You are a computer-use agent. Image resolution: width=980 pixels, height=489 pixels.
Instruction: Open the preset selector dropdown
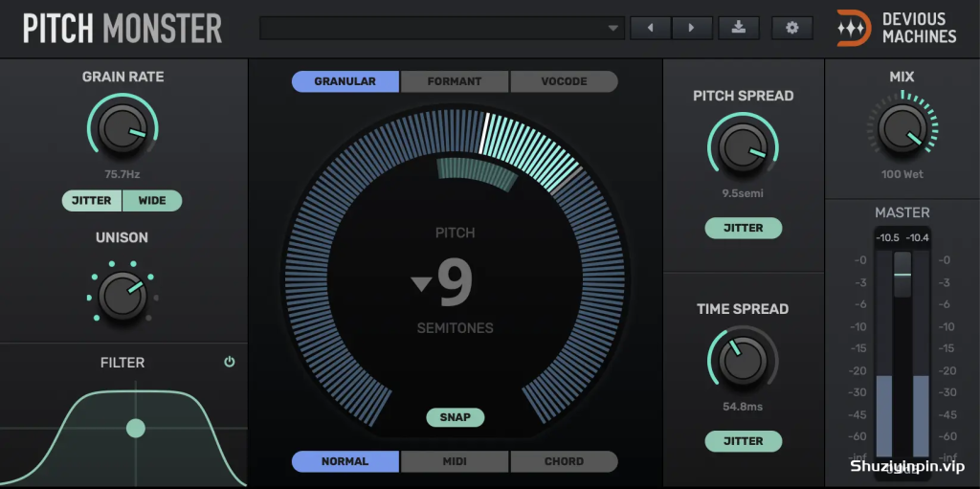[442, 28]
